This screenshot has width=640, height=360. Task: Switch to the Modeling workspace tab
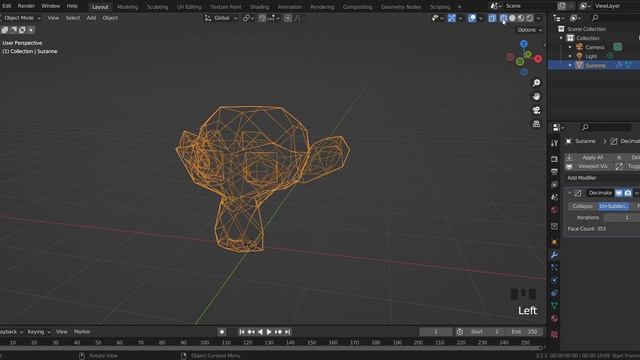(x=127, y=7)
